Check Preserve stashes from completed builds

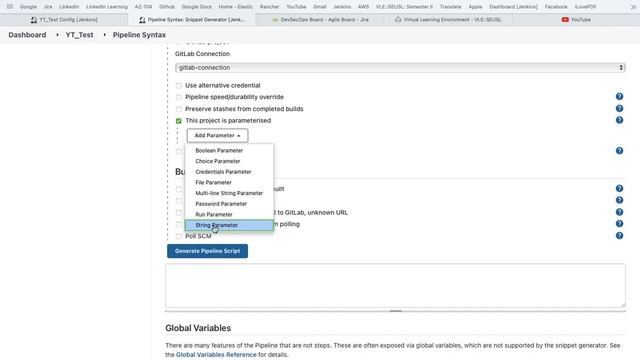pyautogui.click(x=178, y=109)
